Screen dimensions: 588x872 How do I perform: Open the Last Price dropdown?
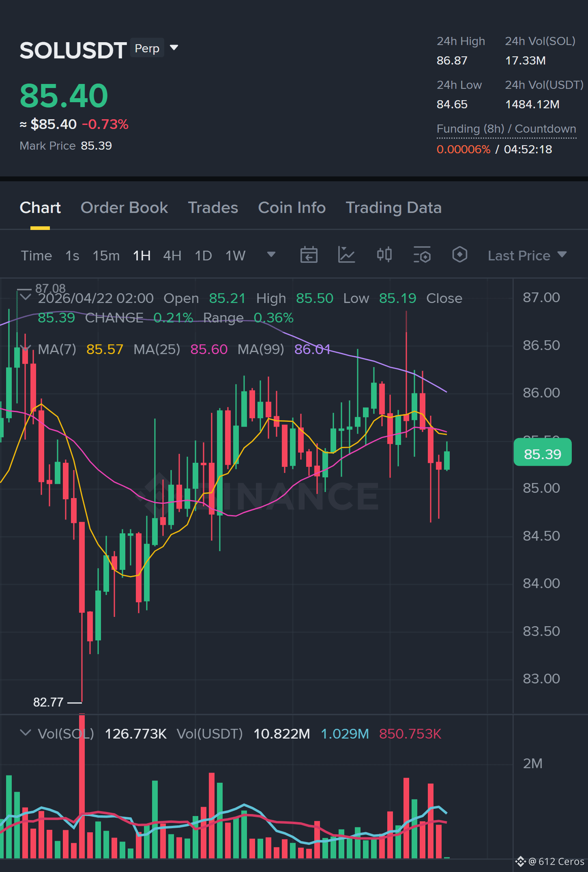pos(527,256)
